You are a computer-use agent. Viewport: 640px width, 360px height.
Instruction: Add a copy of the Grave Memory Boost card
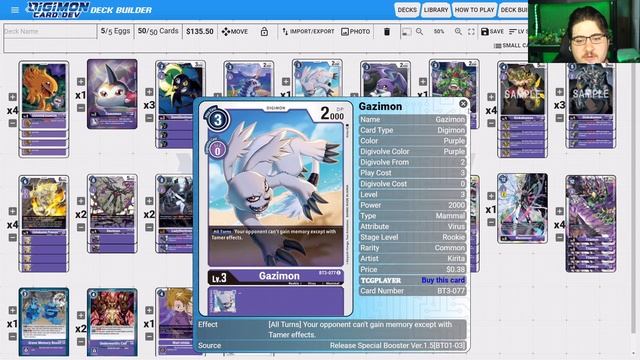[x=13, y=310]
